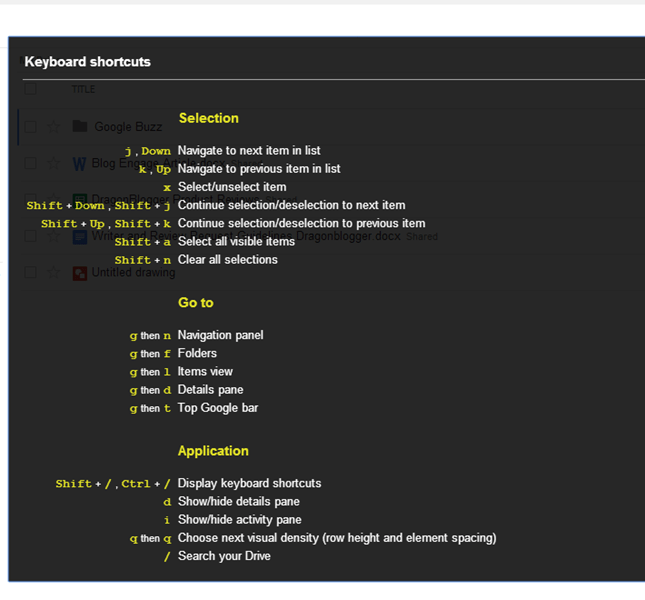645x600 pixels.
Task: Click the Selection section heading
Action: 209,118
